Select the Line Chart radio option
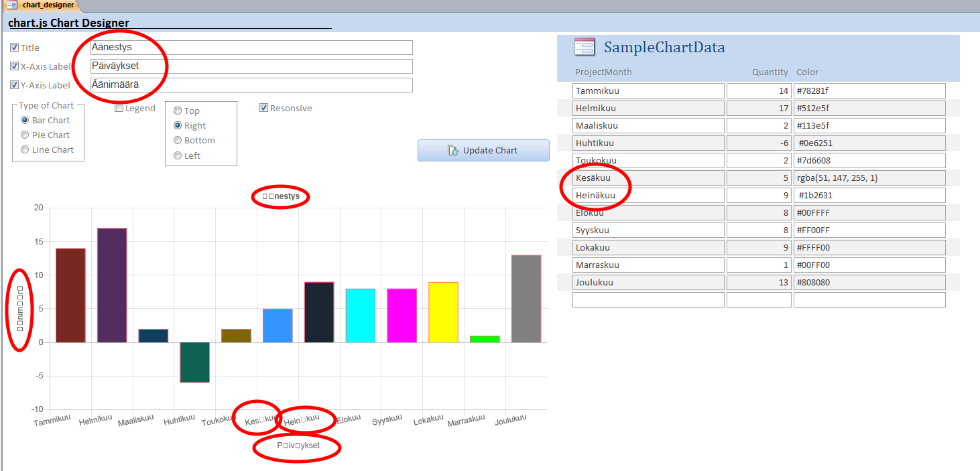The height and width of the screenshot is (471, 980). (25, 149)
